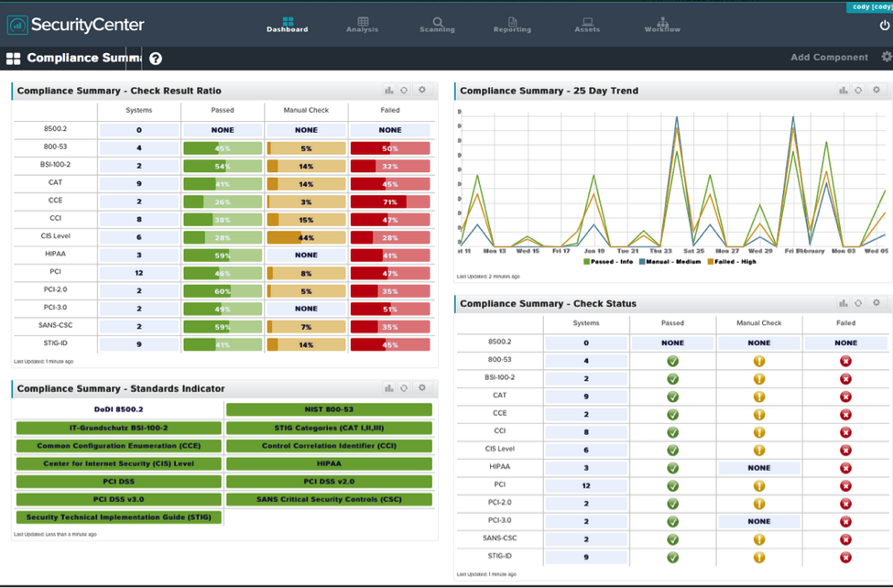Click Common Configuration Enumeration (CCE) indicator
The width and height of the screenshot is (893, 588).
click(x=118, y=445)
